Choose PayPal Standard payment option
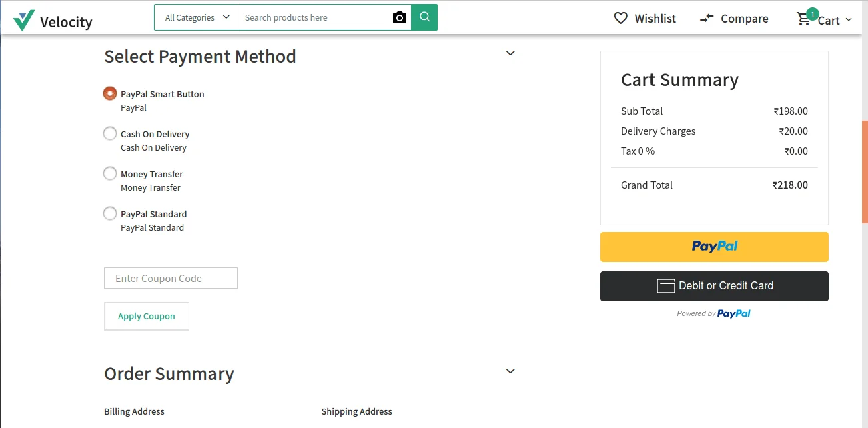Screen dimensions: 868x428 point(110,213)
